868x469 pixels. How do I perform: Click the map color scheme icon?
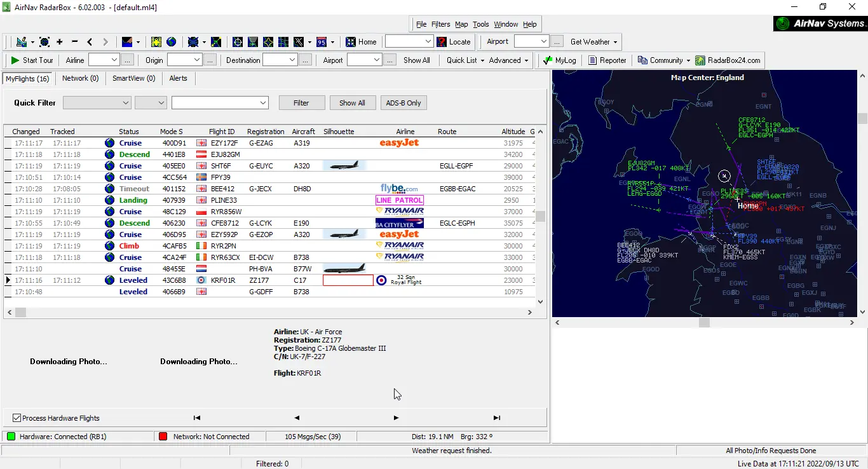click(x=127, y=42)
